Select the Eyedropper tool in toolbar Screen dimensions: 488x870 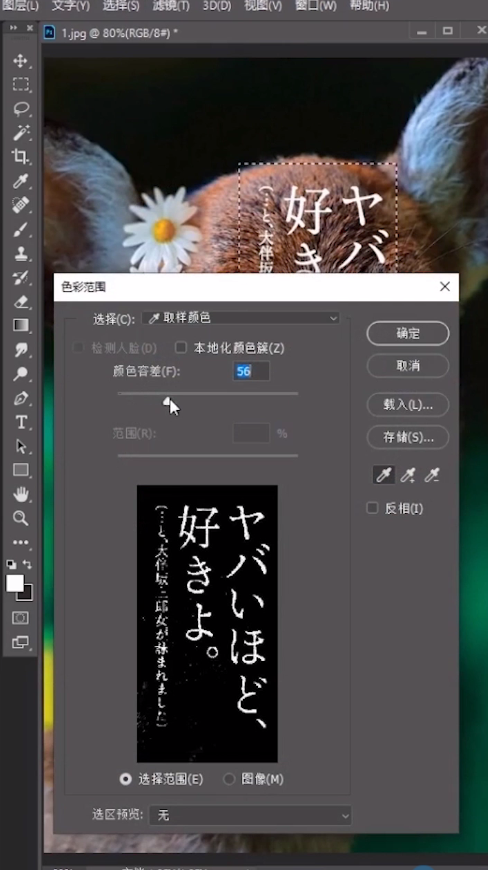[21, 180]
